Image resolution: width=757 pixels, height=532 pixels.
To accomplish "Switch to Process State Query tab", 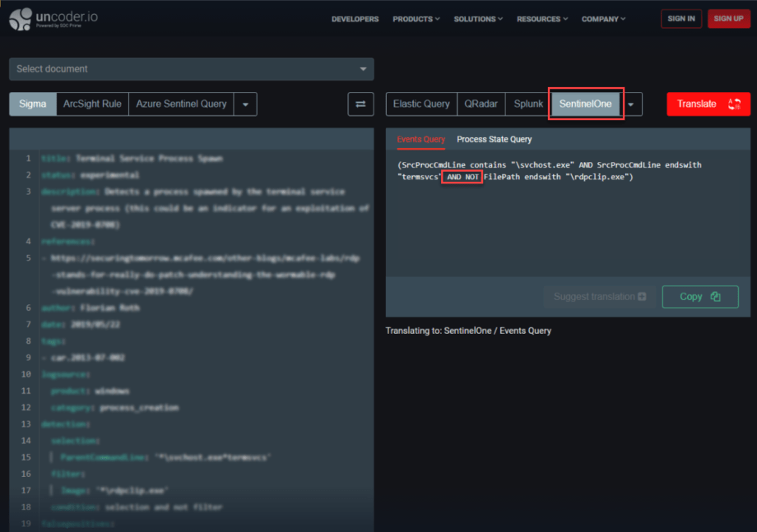I will [495, 140].
